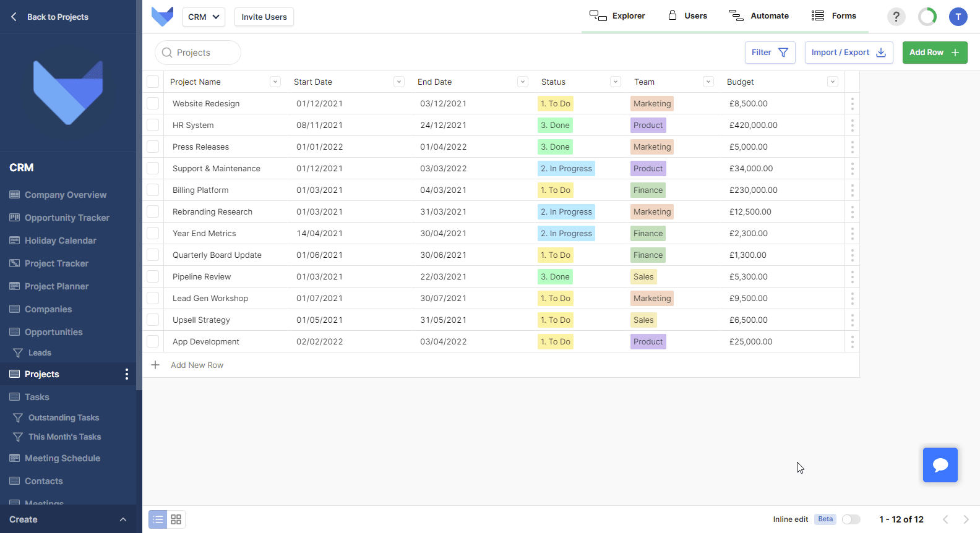Open Project Name column dropdown
This screenshot has width=980, height=533.
tap(275, 82)
